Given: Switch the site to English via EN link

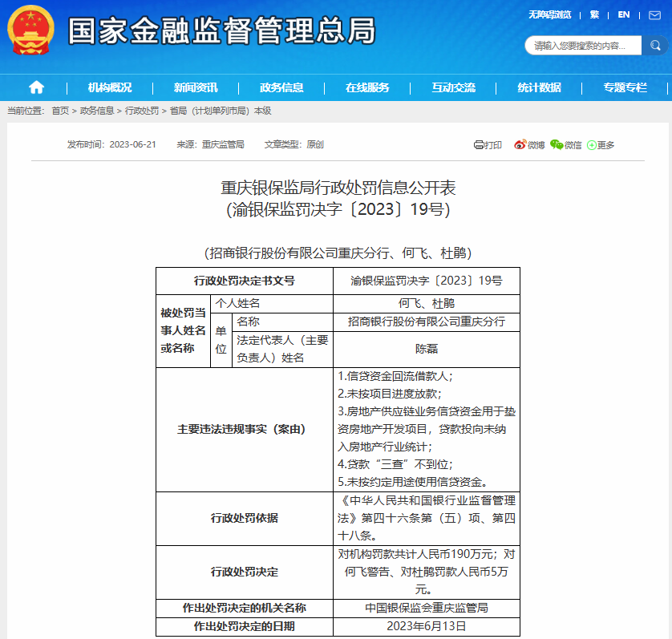Looking at the screenshot, I should (622, 14).
